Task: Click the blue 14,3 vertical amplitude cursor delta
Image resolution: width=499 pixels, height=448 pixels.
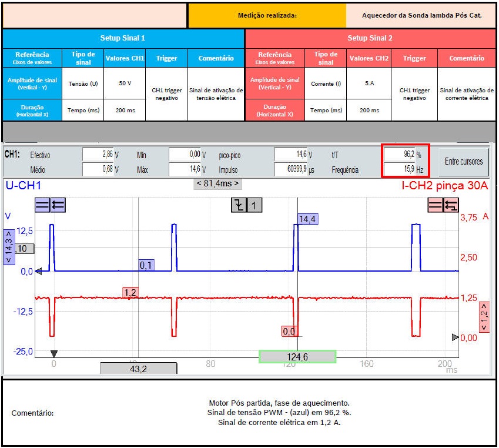Action: click(x=9, y=248)
